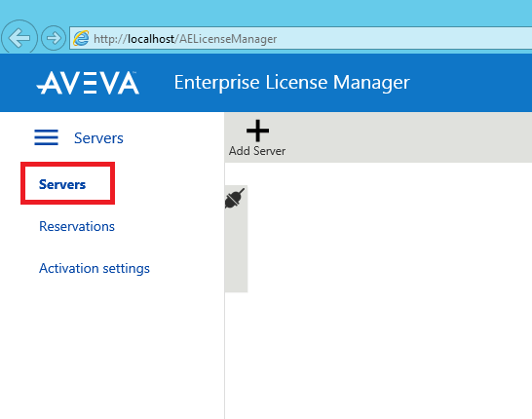Click the browser Back arrow button
The image size is (532, 419).
(19, 38)
